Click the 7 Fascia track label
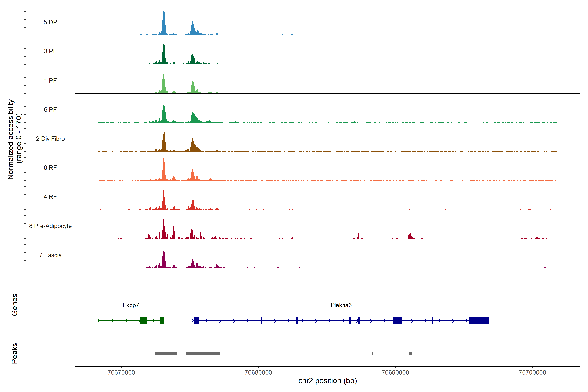Image resolution: width=588 pixels, height=392 pixels. pos(50,255)
